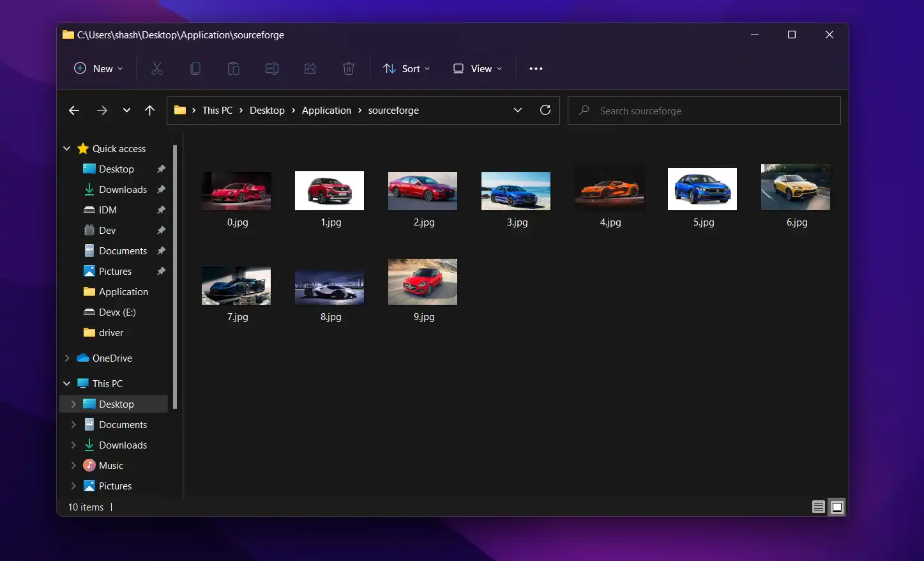Viewport: 924px width, 561px height.
Task: Select the 6.jpg yellow car thumbnail
Action: 796,188
